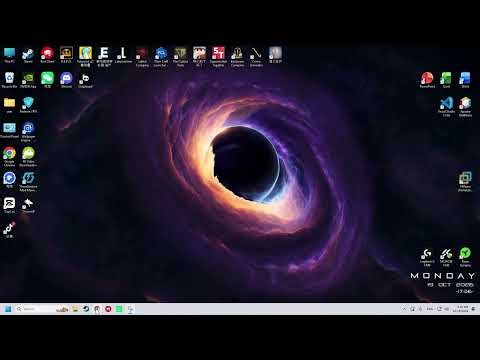Open the yellow folder on desktop
Image resolution: width=480 pixels, height=360 pixels.
pos(9,105)
